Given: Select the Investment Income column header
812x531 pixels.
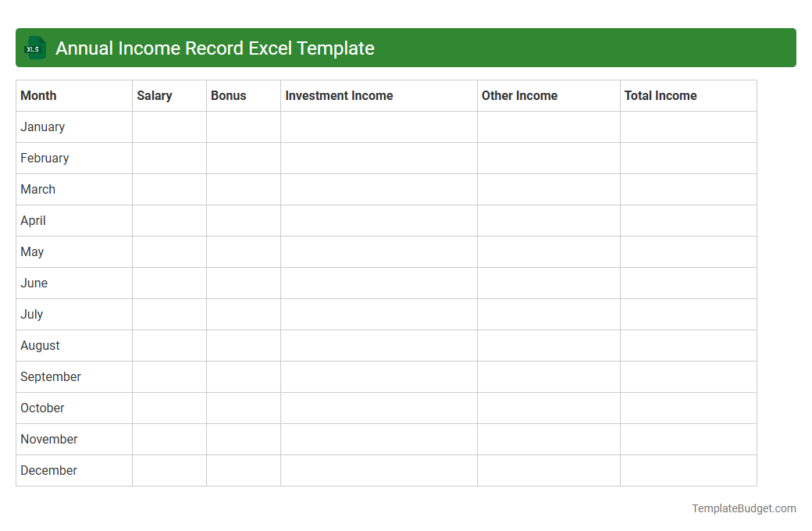Looking at the screenshot, I should point(339,95).
